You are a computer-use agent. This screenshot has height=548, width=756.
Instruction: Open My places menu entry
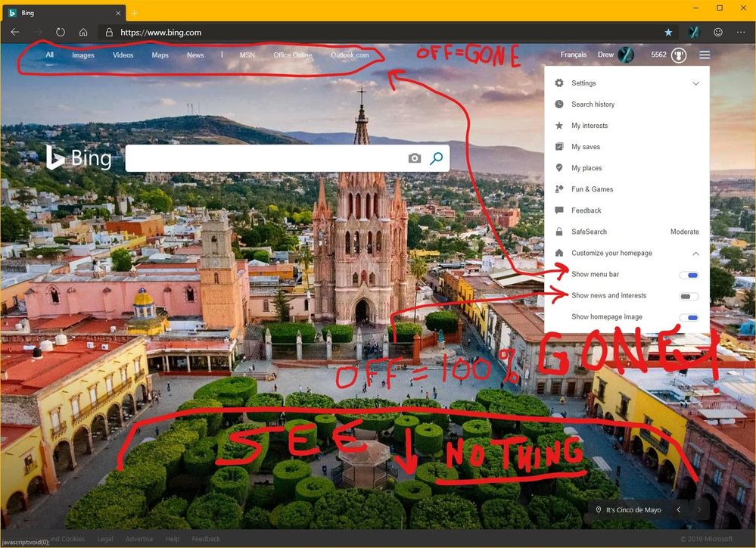click(586, 168)
